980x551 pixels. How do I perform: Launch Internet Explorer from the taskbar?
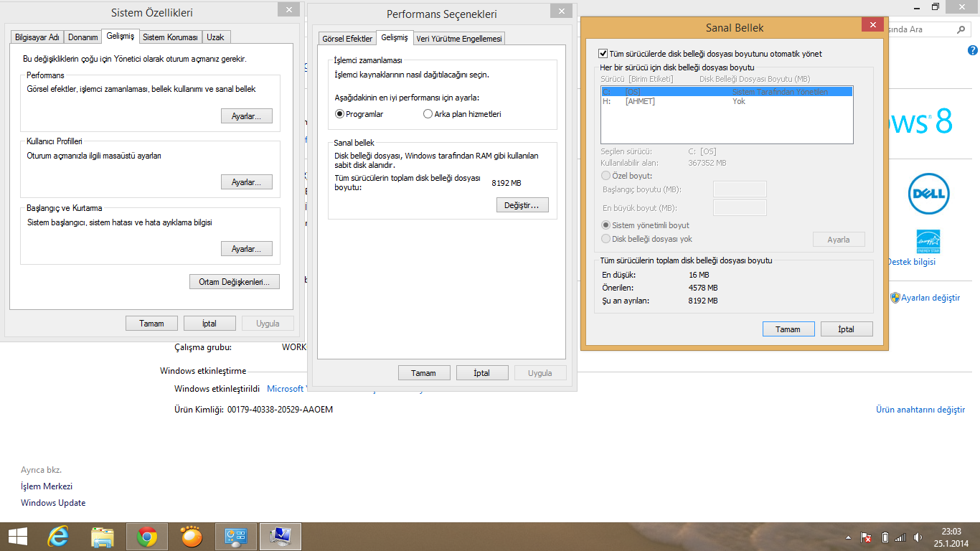(x=58, y=537)
